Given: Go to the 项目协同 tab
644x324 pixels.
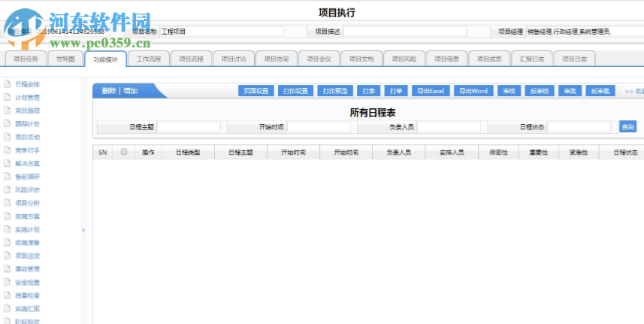Looking at the screenshot, I should [277, 59].
